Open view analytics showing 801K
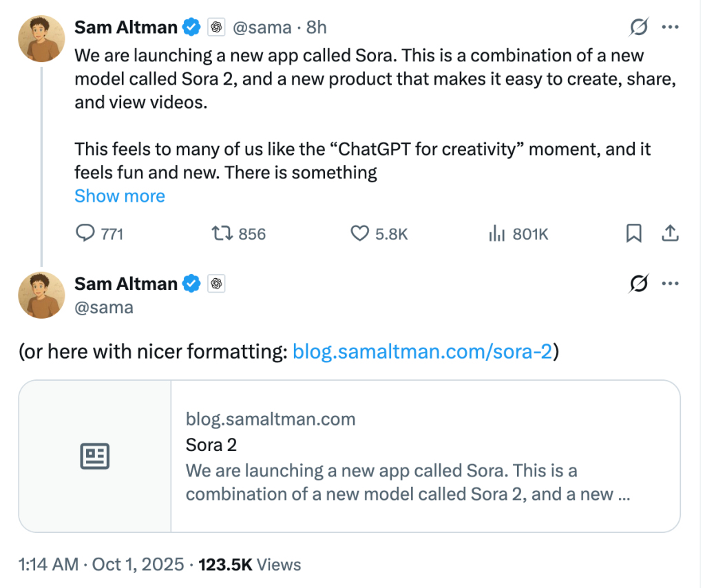 click(x=497, y=234)
